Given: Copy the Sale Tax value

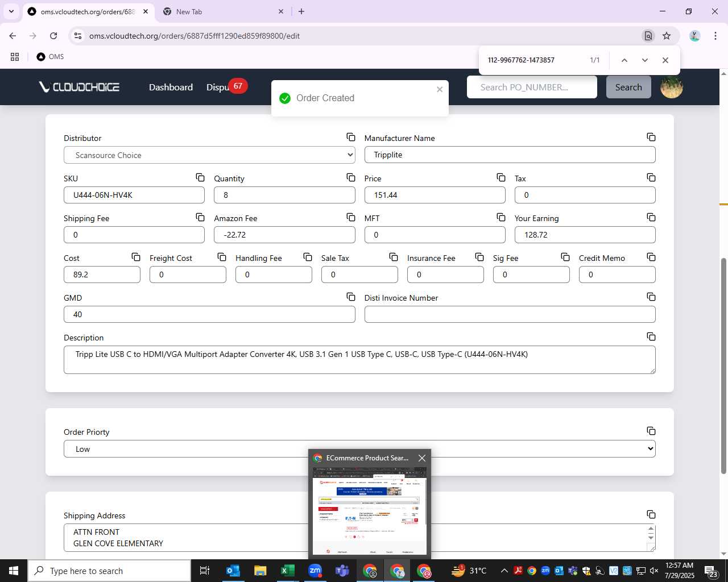Looking at the screenshot, I should (x=394, y=257).
